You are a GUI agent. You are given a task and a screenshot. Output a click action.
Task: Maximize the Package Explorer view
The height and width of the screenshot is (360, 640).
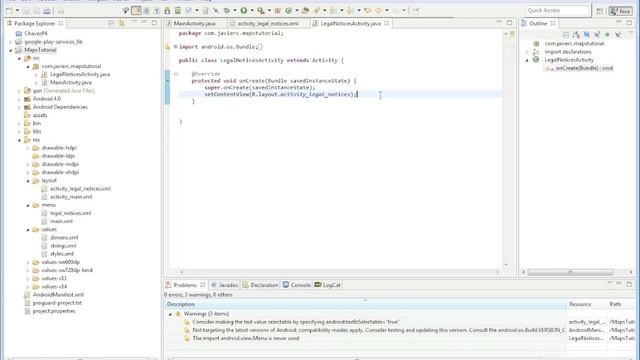click(154, 23)
